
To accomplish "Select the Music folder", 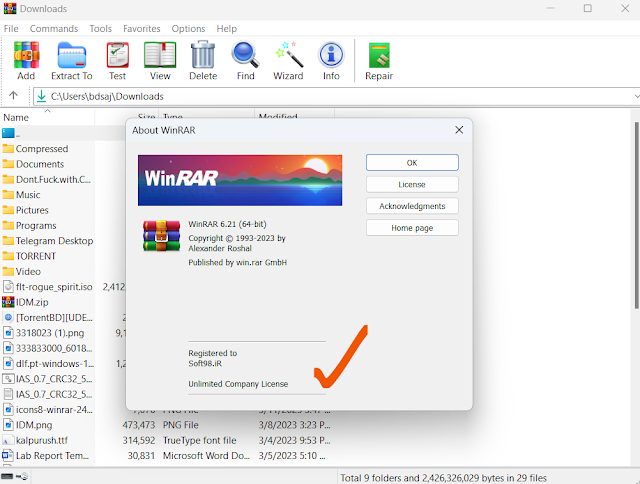I will click(22, 195).
